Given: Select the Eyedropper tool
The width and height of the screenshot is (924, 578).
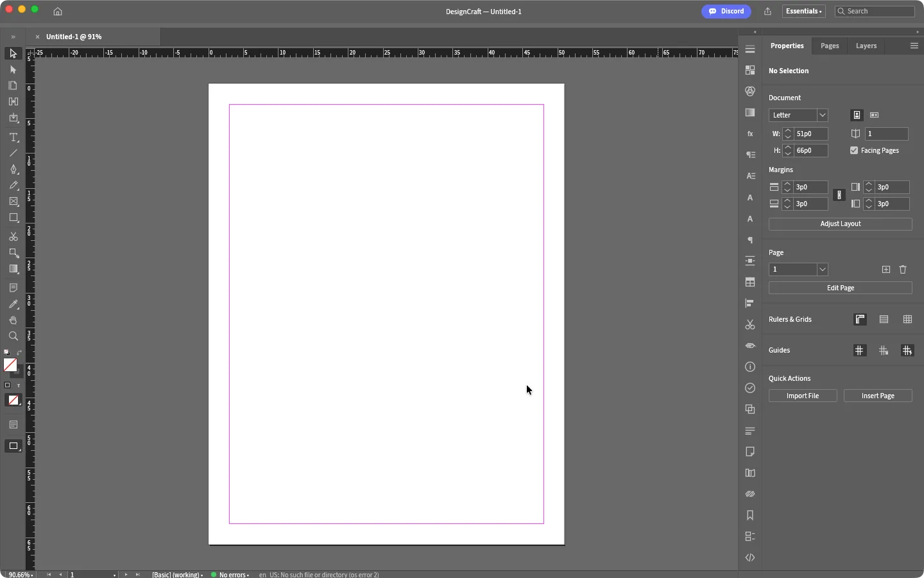Looking at the screenshot, I should (13, 304).
